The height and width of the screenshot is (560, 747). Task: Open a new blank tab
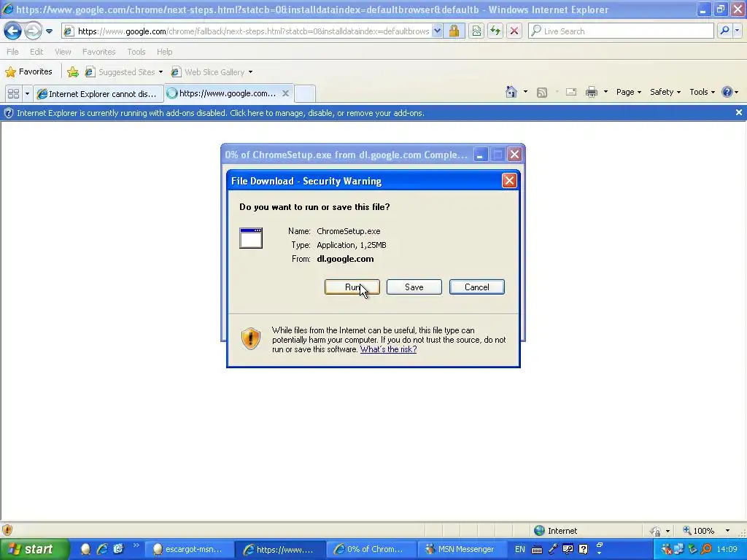pos(304,93)
